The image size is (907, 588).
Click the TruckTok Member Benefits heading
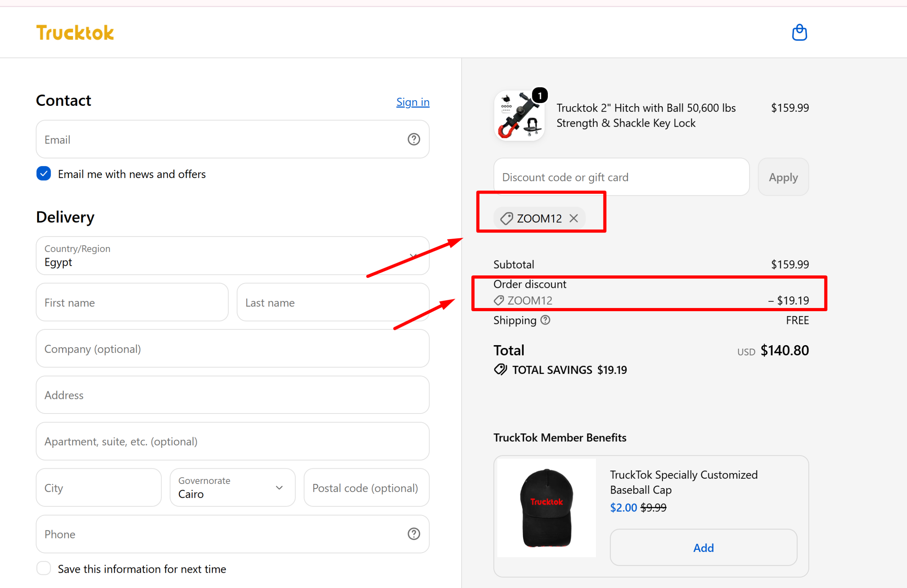click(x=560, y=438)
